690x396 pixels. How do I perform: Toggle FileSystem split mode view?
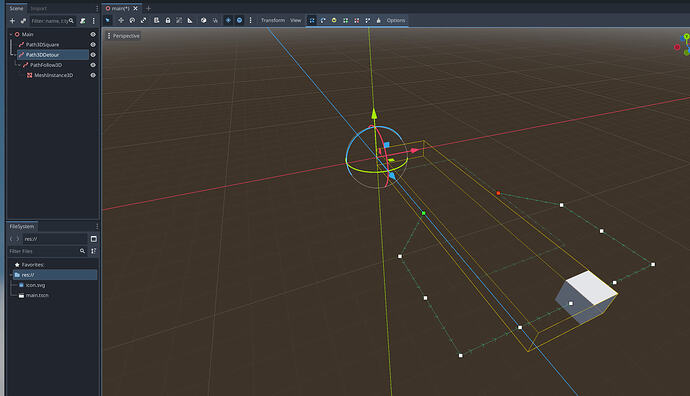click(94, 239)
